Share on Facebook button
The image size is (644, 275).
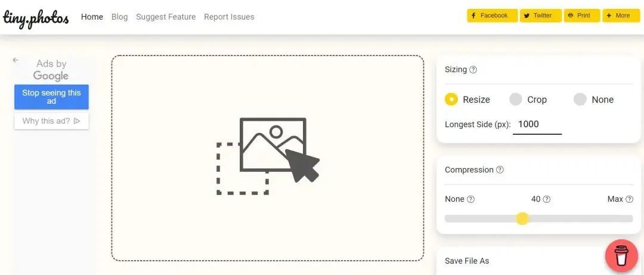(x=491, y=16)
